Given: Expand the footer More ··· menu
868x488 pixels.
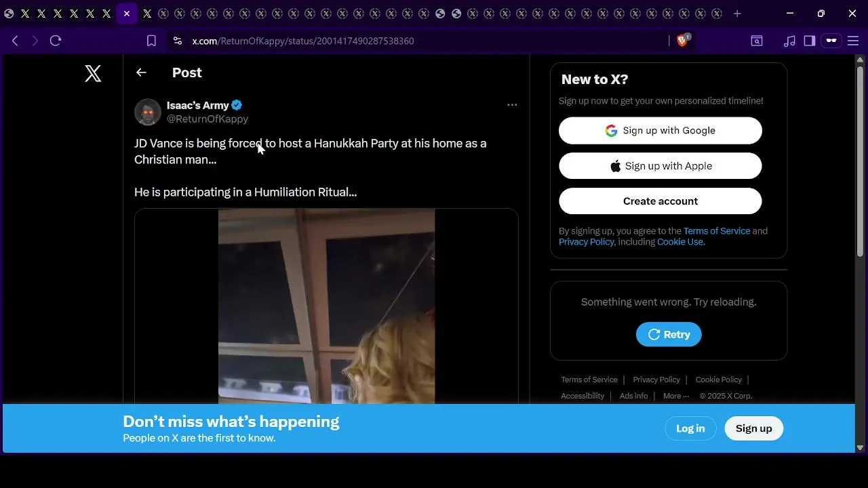Looking at the screenshot, I should coord(676,396).
